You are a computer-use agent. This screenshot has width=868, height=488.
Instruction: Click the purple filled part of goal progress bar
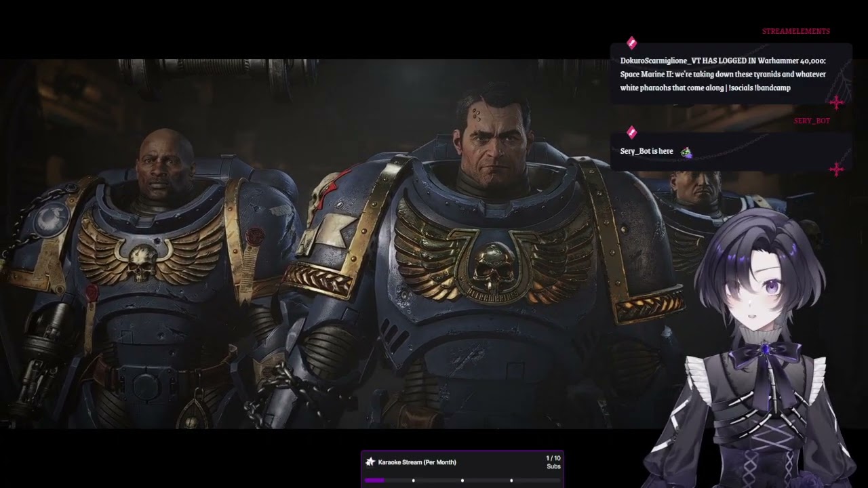374,481
